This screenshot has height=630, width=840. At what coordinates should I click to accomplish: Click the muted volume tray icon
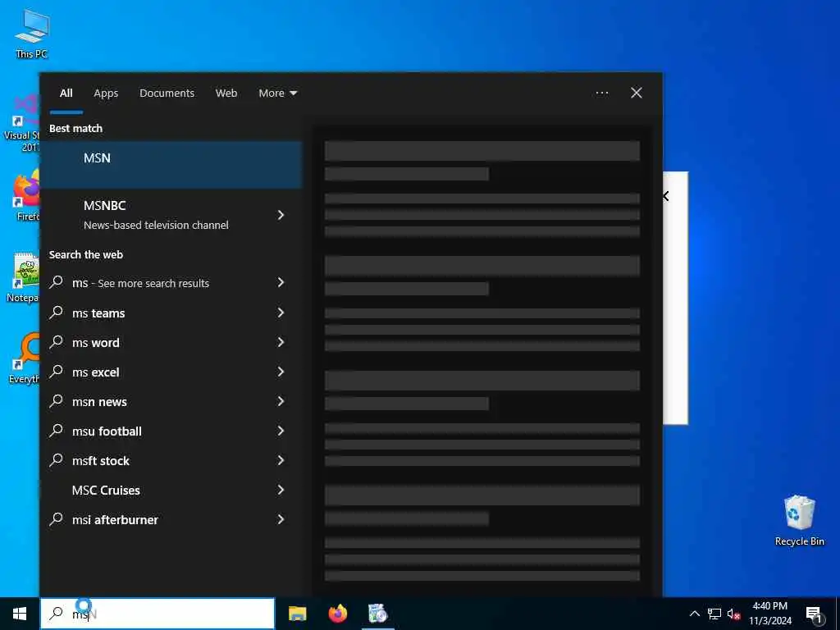click(734, 614)
